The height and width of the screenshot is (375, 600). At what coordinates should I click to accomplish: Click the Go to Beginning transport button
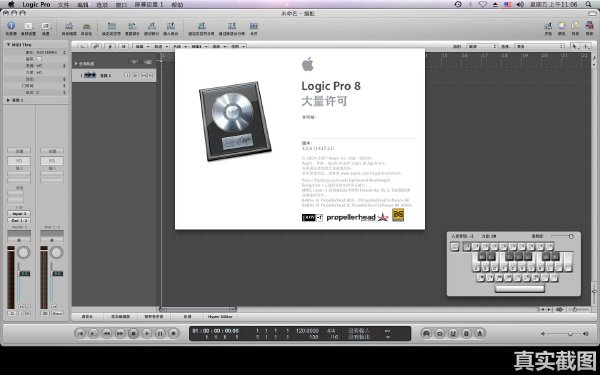80,334
